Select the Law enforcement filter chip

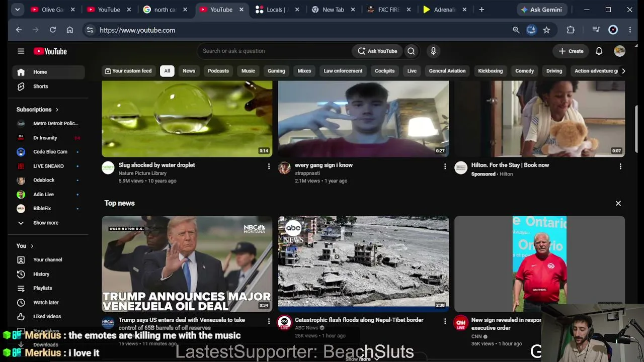point(343,71)
